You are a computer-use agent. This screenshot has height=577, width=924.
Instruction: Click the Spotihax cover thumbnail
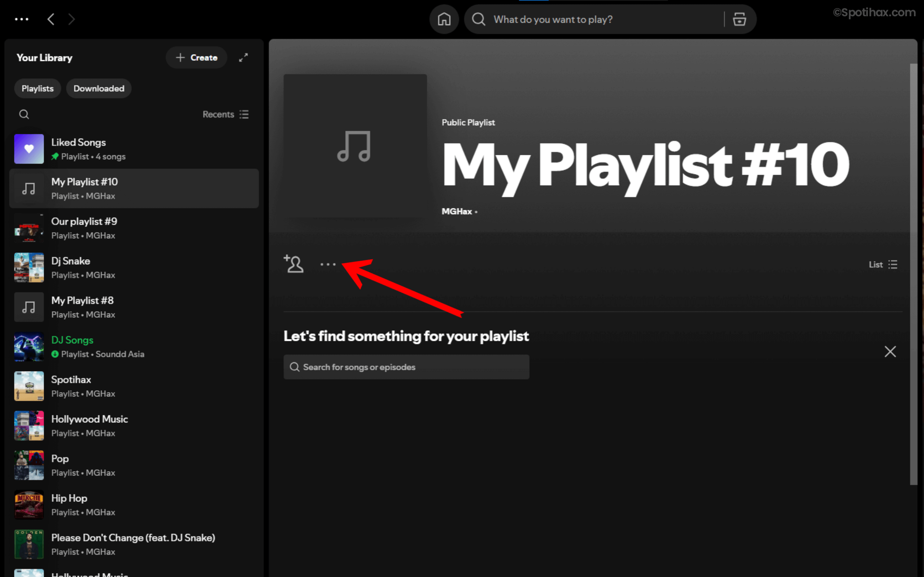[x=29, y=386]
